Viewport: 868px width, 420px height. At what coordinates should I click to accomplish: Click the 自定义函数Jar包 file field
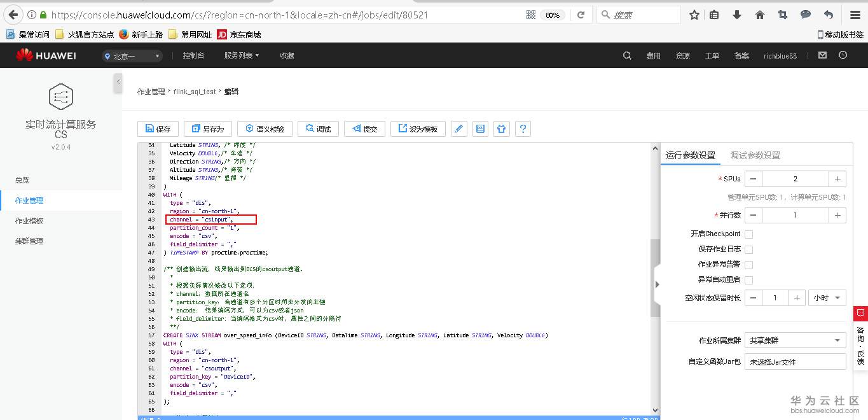pyautogui.click(x=795, y=361)
